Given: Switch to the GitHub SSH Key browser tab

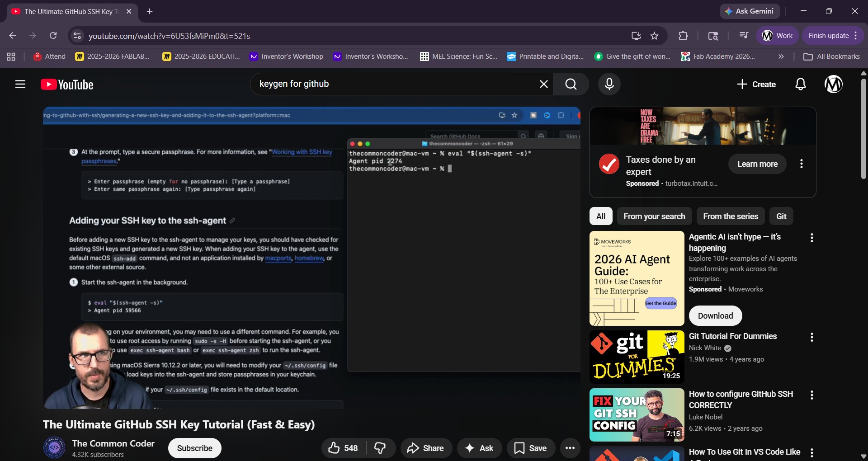Looking at the screenshot, I should [68, 12].
